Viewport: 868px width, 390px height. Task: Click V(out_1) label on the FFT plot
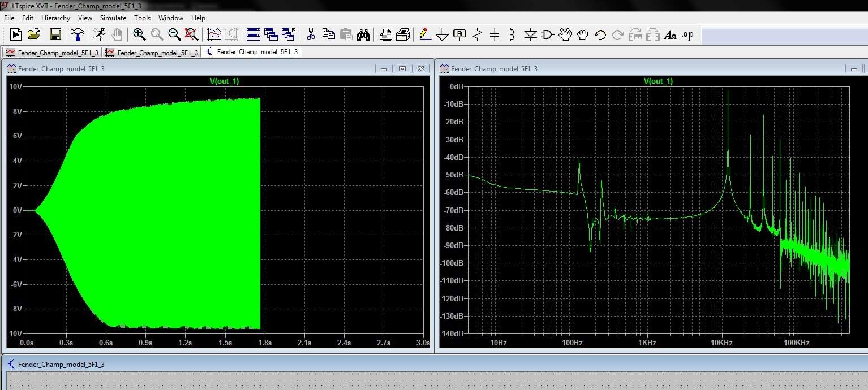point(658,81)
